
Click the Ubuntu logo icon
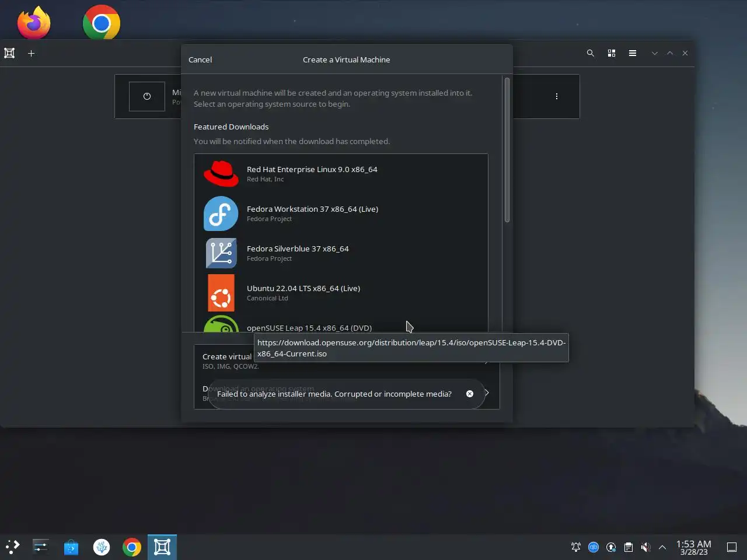(x=221, y=293)
